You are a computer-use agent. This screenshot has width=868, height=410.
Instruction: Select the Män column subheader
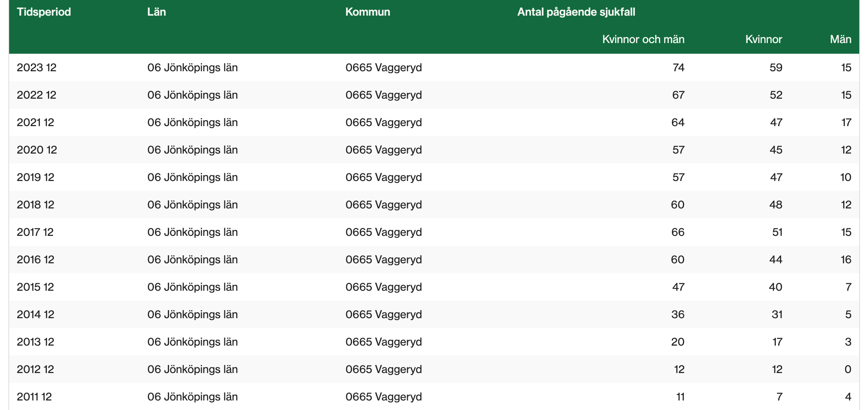(x=840, y=39)
